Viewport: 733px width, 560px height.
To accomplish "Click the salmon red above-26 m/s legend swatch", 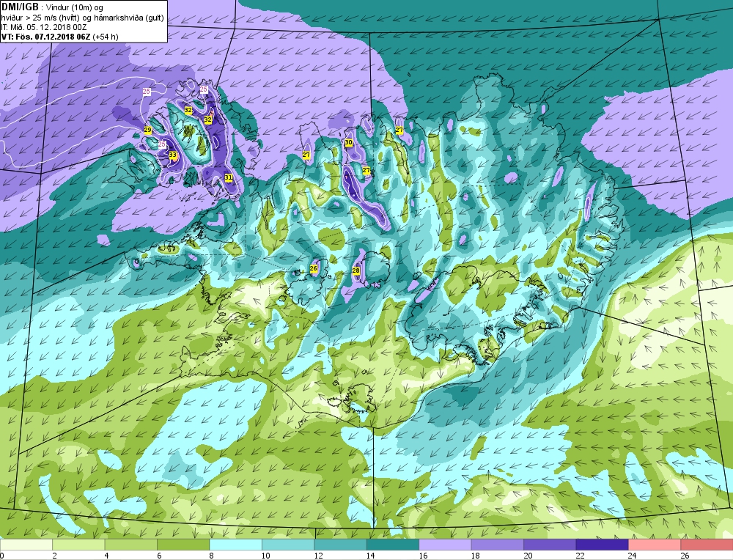I will [707, 545].
